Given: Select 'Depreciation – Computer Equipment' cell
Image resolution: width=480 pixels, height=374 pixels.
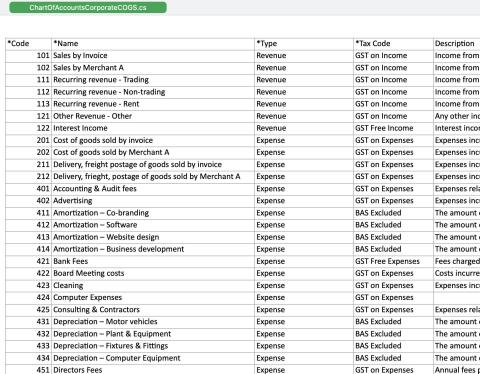Looking at the screenshot, I should (x=153, y=358).
